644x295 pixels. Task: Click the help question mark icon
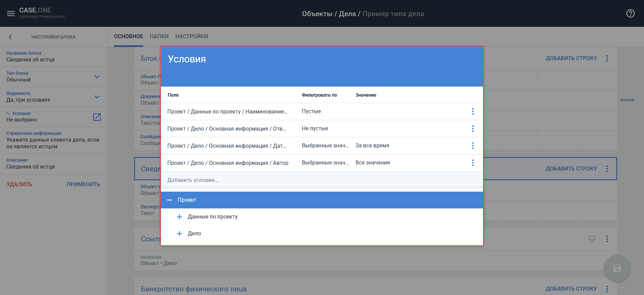pyautogui.click(x=630, y=13)
